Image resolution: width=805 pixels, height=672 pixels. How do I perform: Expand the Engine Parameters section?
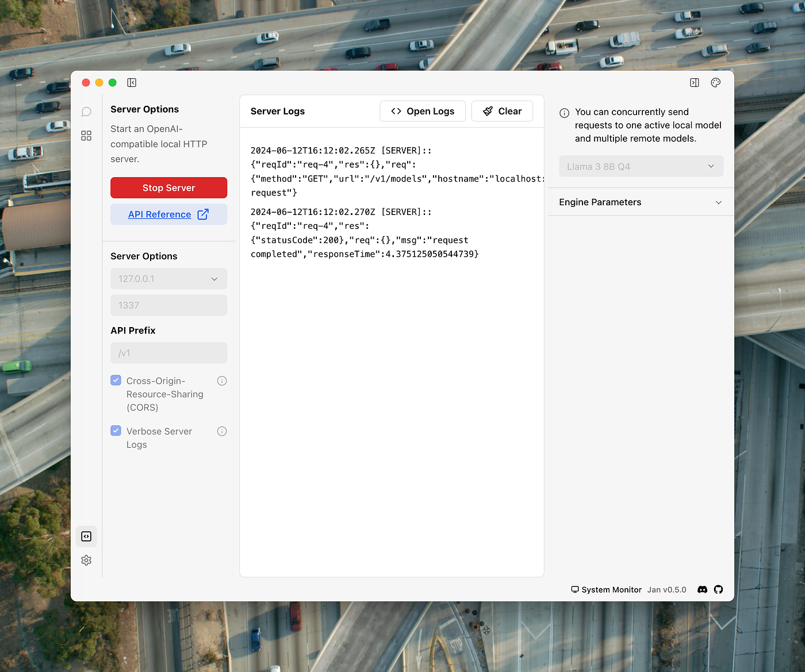click(x=641, y=202)
